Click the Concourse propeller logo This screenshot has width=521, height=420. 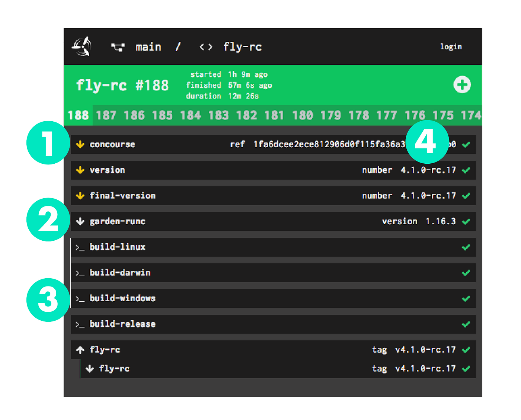coord(81,47)
